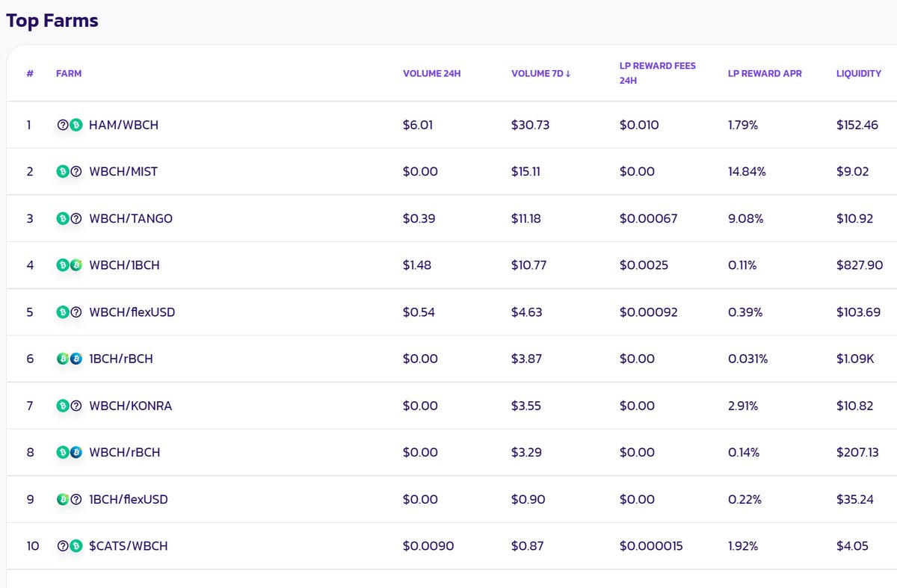Open the WBCH/TANGO farm

[x=131, y=218]
